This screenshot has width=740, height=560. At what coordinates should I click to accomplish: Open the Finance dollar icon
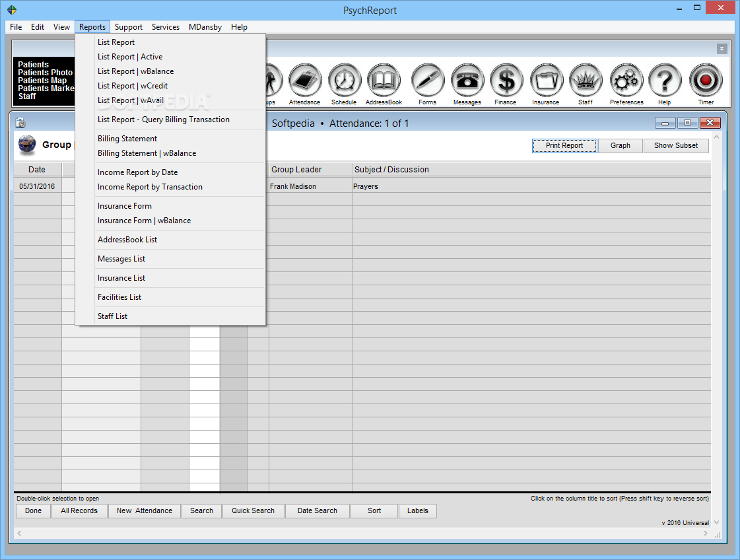pyautogui.click(x=506, y=81)
